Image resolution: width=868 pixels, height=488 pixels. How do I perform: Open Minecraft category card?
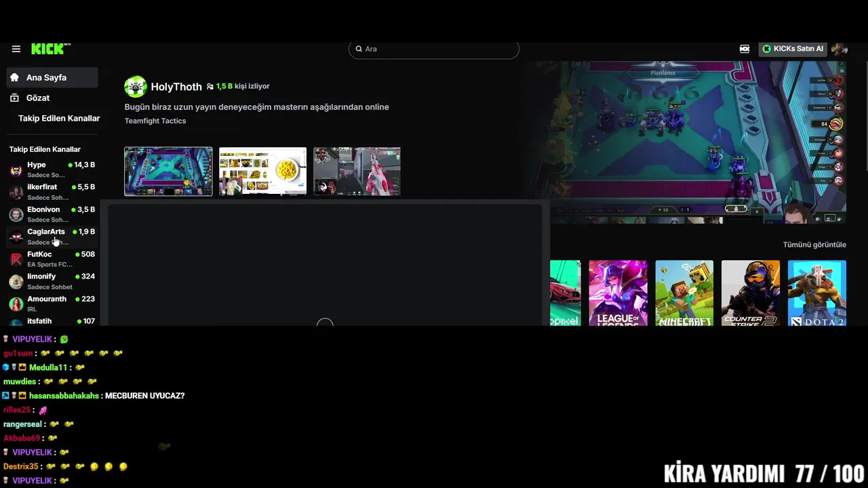(x=684, y=293)
